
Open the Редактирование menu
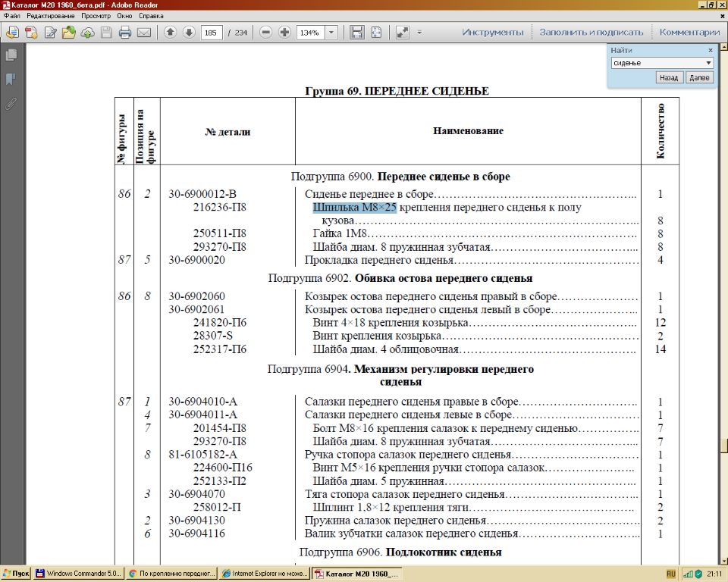point(51,16)
